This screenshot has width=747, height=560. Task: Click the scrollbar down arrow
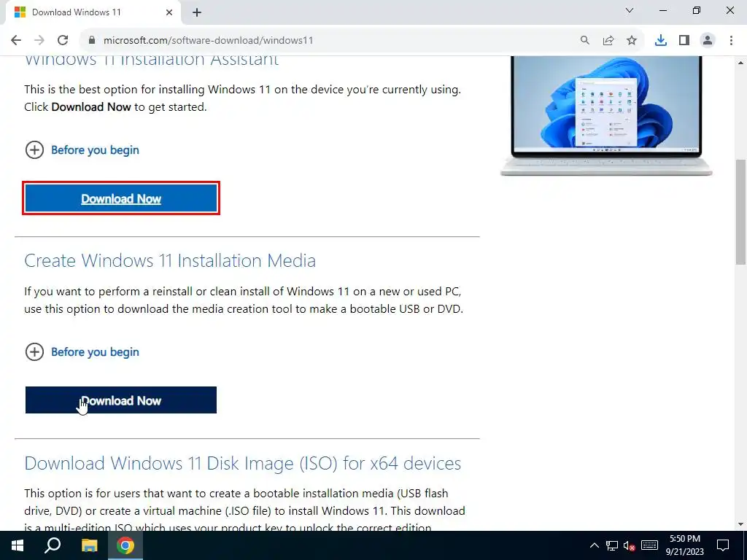(x=740, y=524)
